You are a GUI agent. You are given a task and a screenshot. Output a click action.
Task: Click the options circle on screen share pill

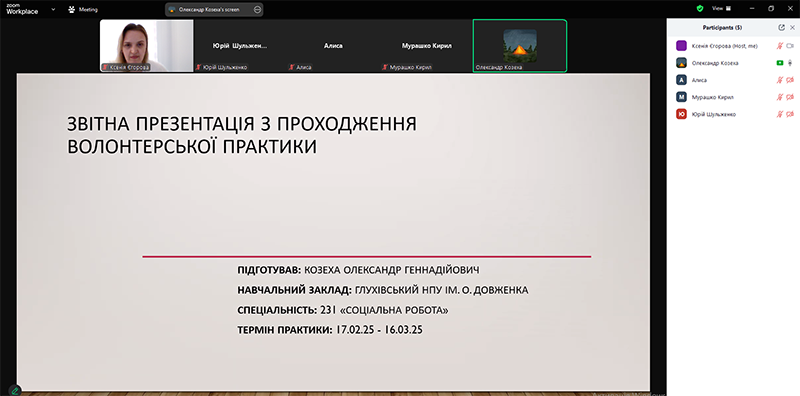(257, 9)
